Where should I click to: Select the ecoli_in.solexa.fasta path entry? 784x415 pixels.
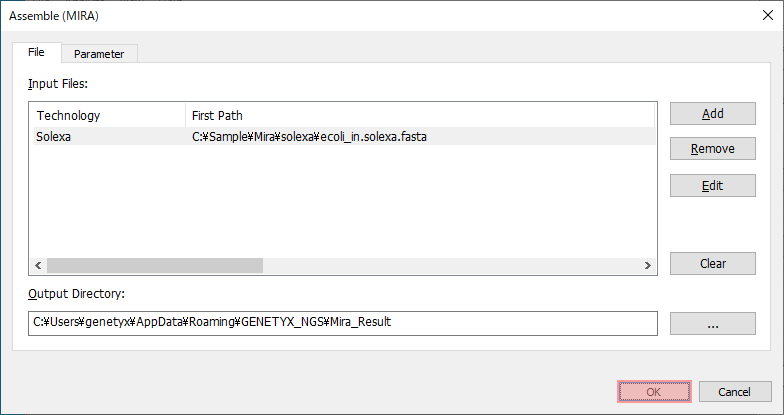309,136
